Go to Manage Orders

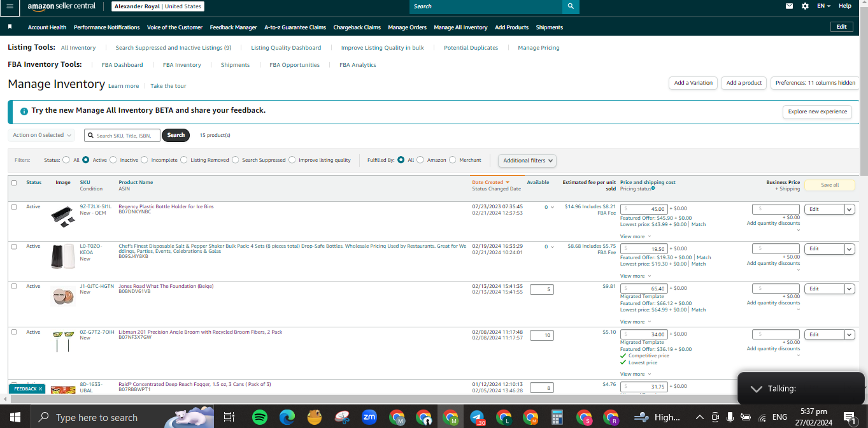407,27
